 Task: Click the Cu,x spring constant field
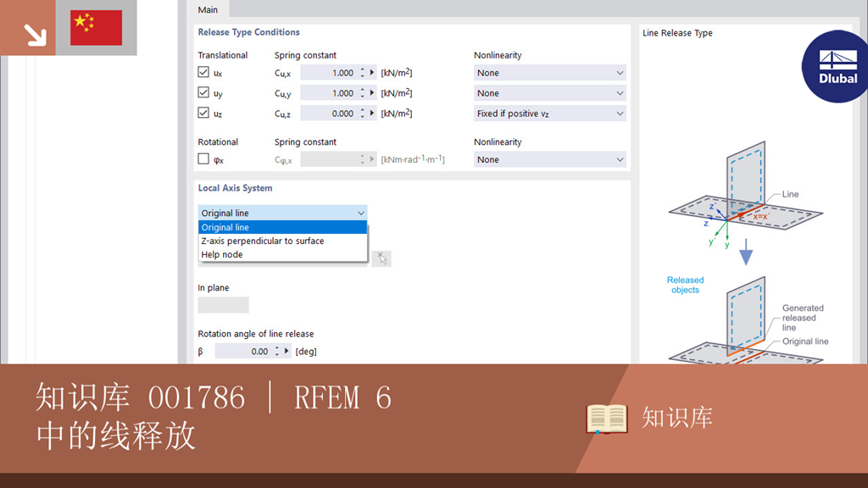tap(329, 73)
